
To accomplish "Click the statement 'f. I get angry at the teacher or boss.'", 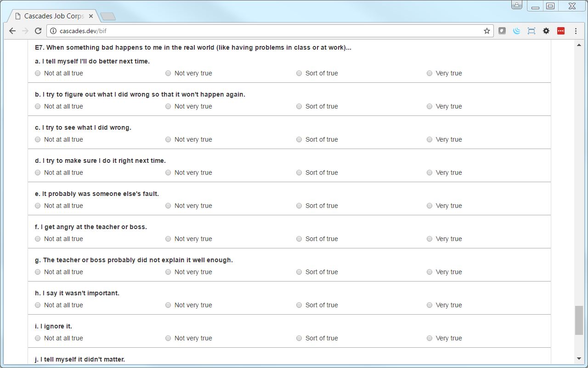I will tap(91, 227).
